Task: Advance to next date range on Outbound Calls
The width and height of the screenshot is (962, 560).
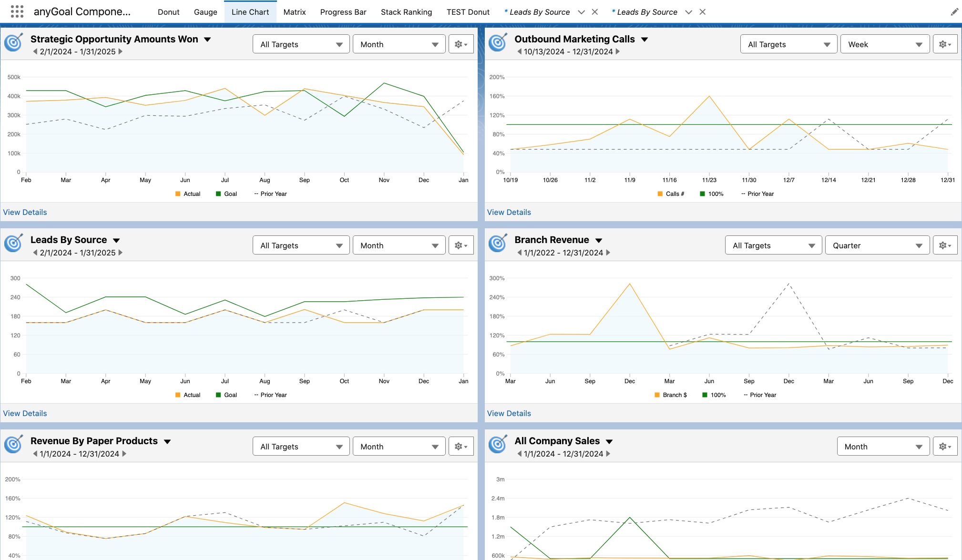Action: (x=618, y=51)
